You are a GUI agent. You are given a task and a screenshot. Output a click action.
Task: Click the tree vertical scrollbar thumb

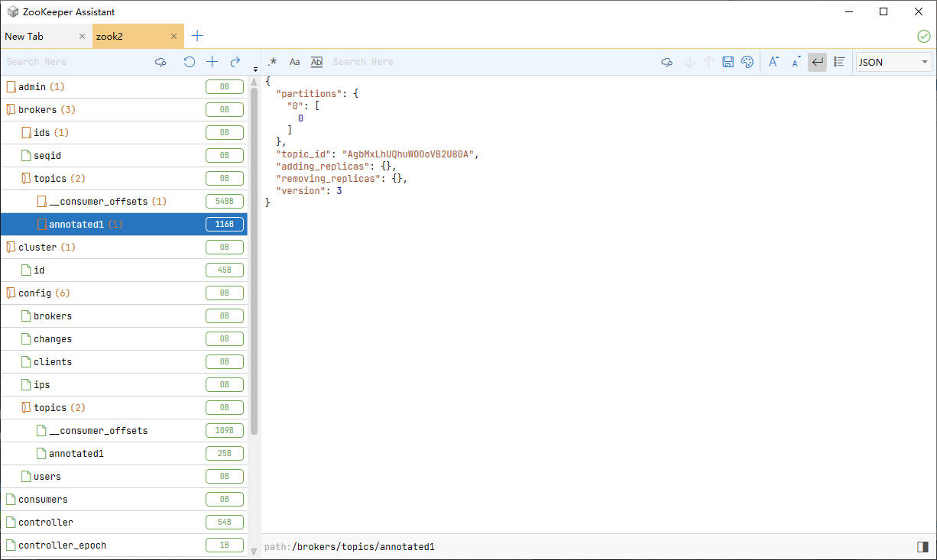point(255,261)
